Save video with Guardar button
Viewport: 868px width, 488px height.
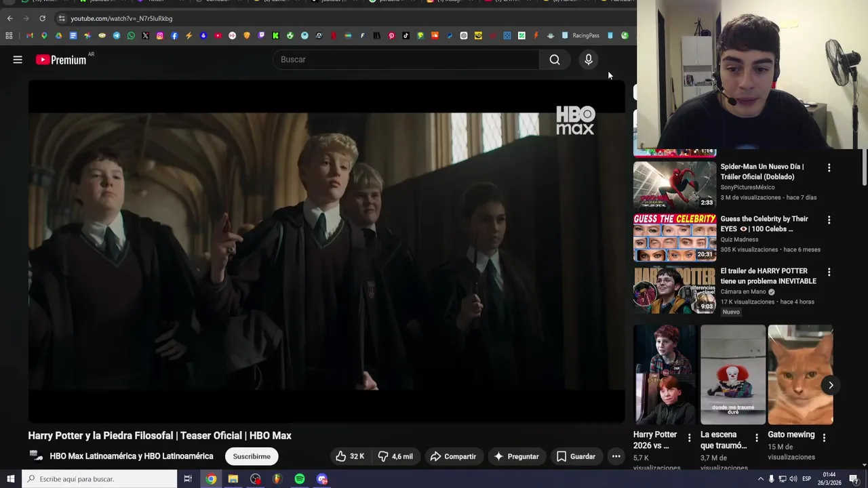(x=576, y=456)
